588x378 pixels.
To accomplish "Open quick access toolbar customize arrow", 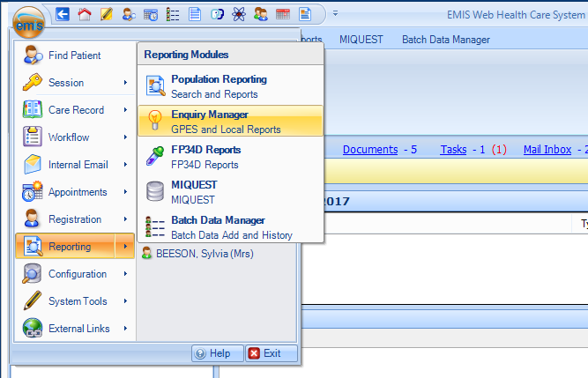I will click(335, 13).
